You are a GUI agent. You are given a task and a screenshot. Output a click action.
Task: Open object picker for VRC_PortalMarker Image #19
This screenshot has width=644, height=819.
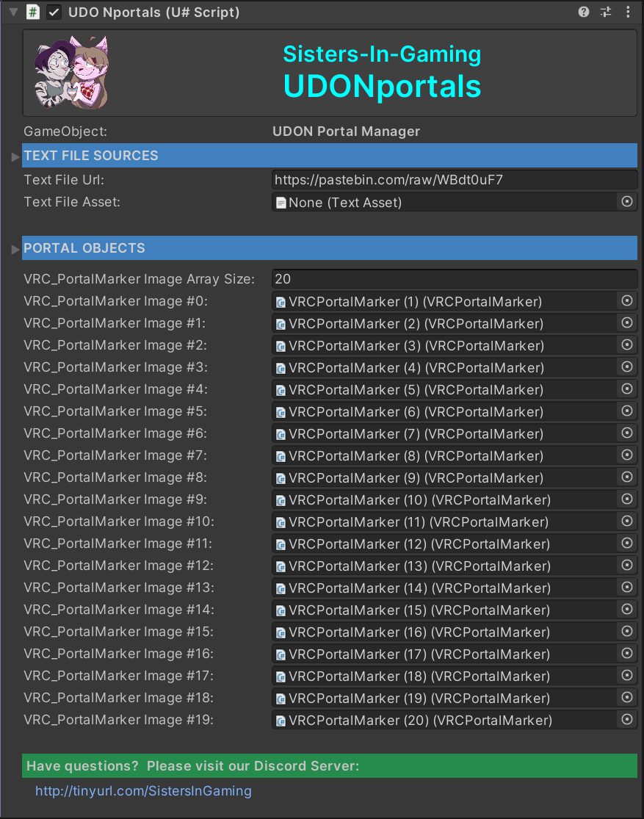pos(626,720)
